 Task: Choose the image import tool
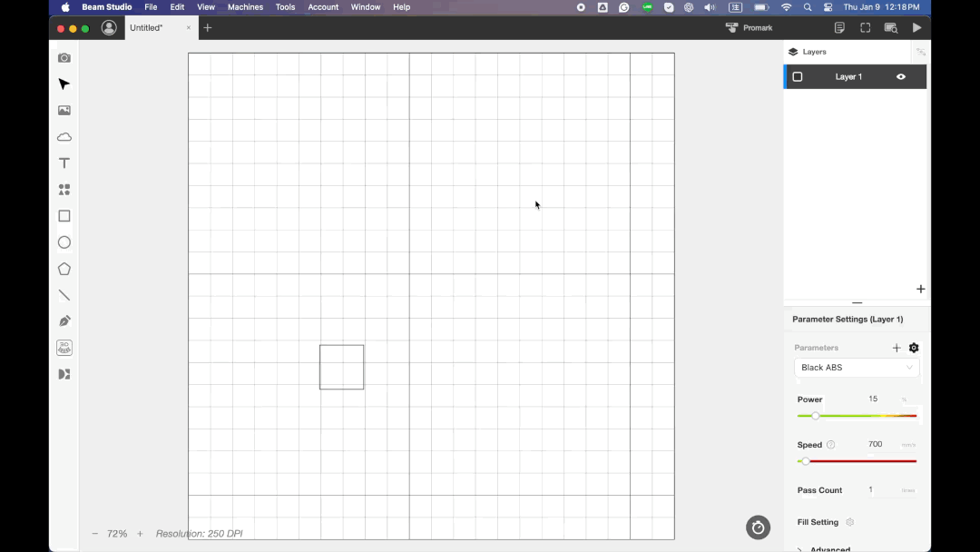pos(64,111)
